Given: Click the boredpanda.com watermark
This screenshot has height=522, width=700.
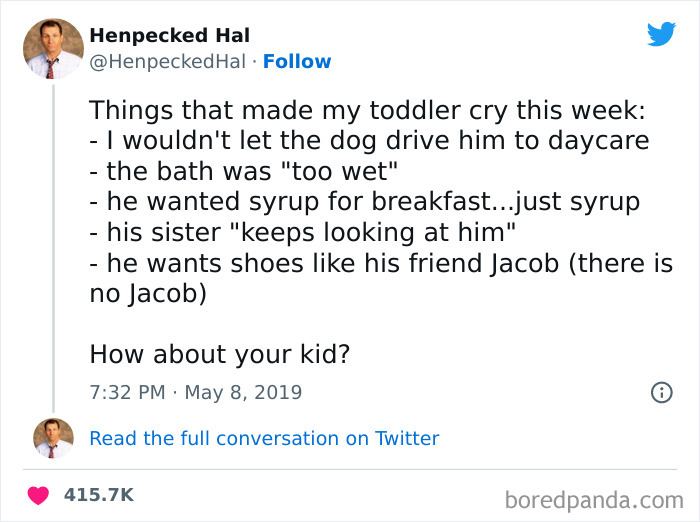Looking at the screenshot, I should point(592,498).
